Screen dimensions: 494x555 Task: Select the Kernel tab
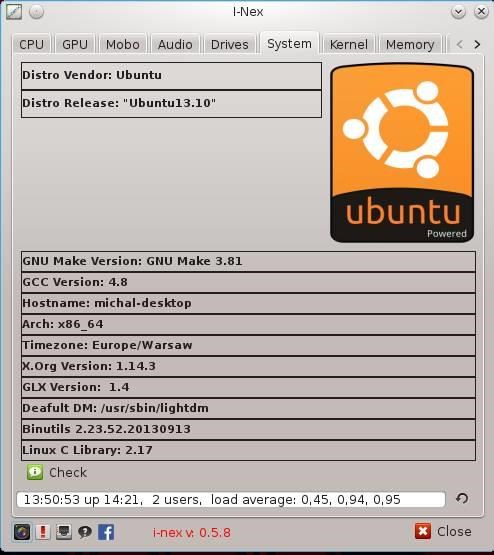coord(349,44)
